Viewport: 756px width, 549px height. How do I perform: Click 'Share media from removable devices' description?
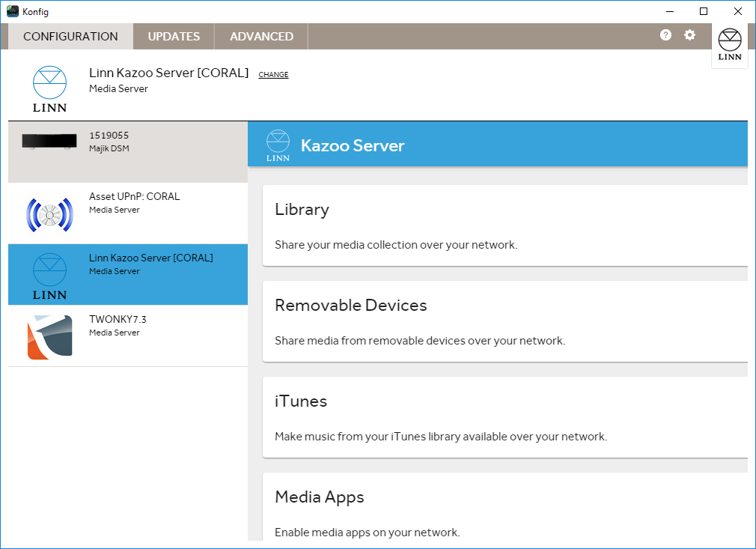pyautogui.click(x=420, y=341)
